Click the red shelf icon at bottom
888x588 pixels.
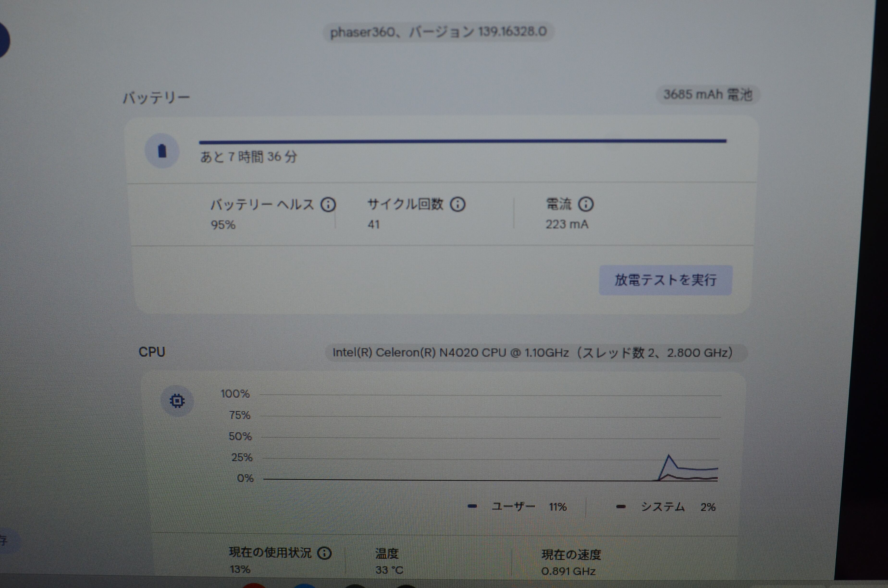(254, 585)
